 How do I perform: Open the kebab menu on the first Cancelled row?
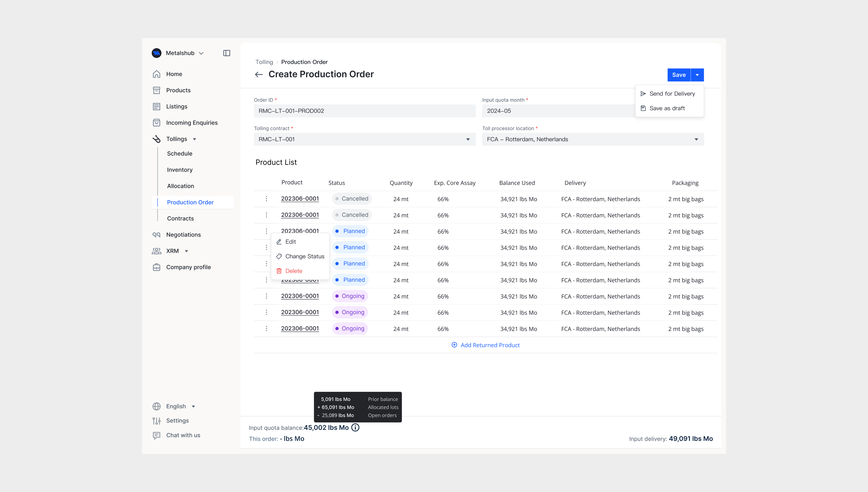click(x=267, y=199)
